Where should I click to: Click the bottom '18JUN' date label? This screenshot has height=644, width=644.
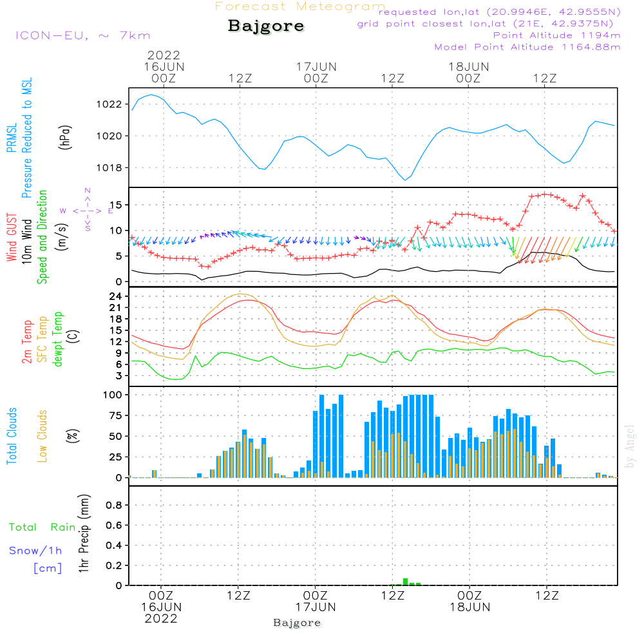tap(470, 607)
